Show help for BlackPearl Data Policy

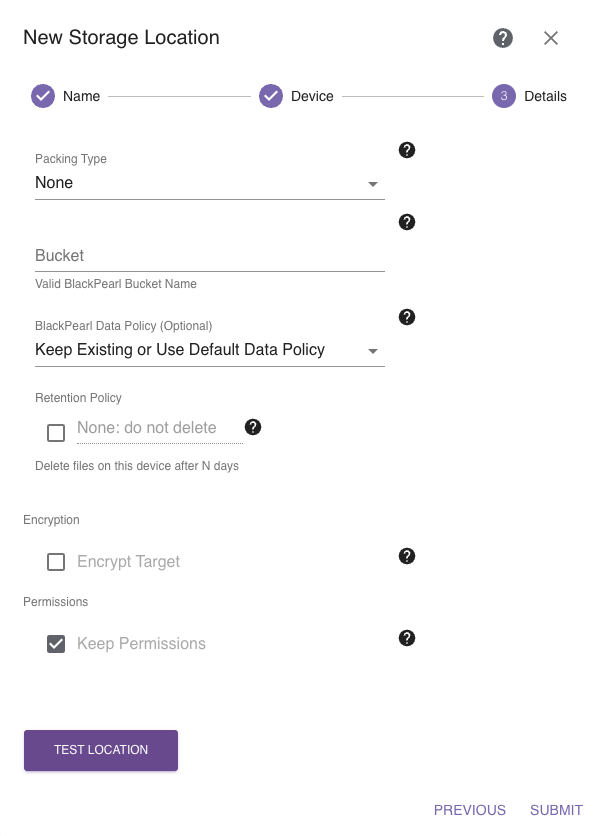point(407,317)
